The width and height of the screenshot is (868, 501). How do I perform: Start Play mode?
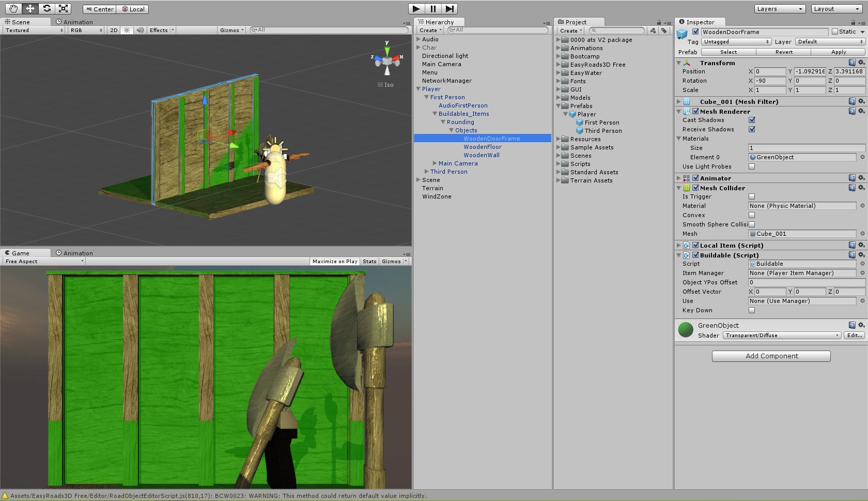(416, 9)
